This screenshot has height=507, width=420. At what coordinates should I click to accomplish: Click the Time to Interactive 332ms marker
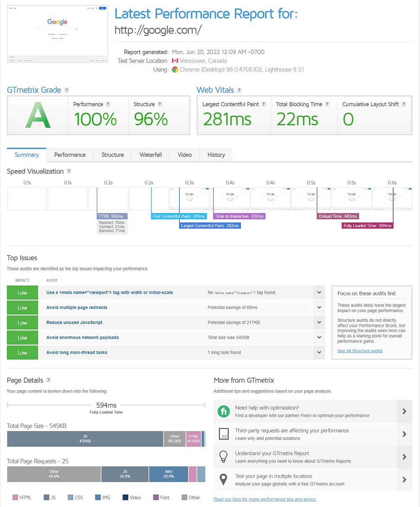click(239, 216)
